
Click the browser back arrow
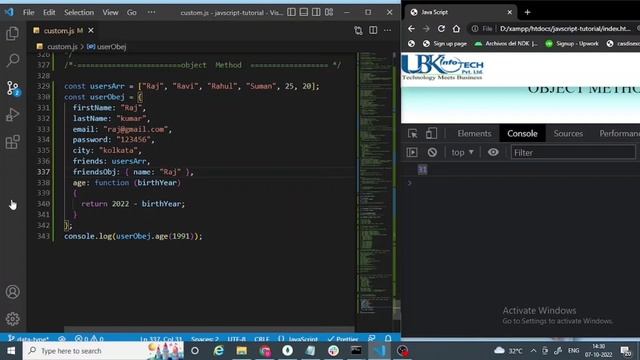point(411,29)
